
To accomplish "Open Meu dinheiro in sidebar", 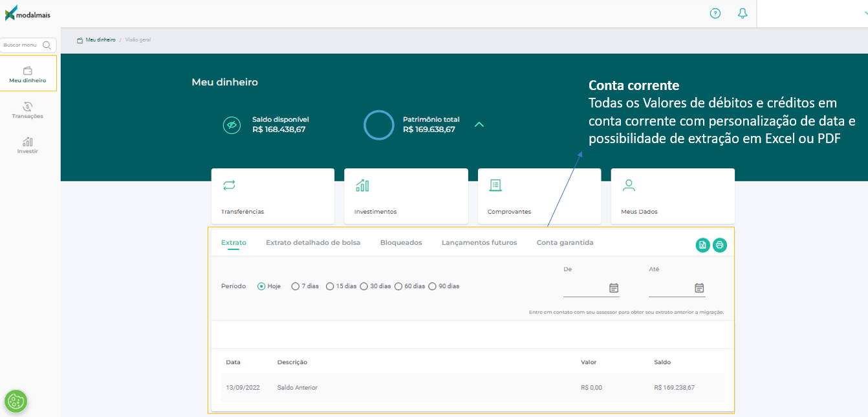I will coord(28,74).
